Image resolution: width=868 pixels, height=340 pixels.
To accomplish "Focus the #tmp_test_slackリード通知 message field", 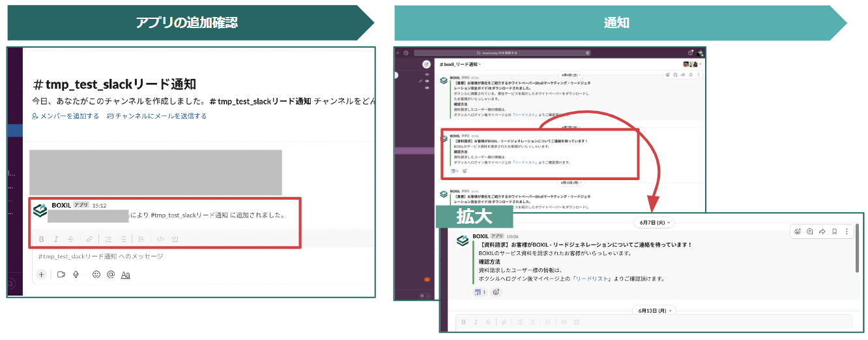I will [x=202, y=256].
